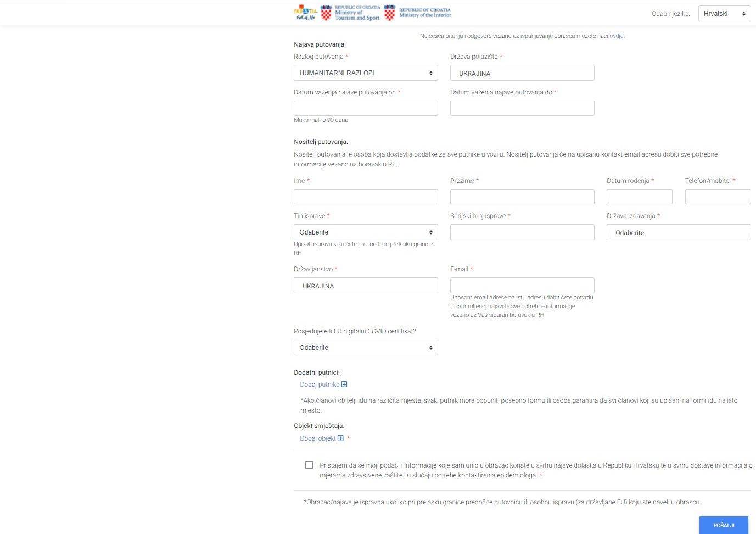Click the Dodaj putnika link
The image size is (756, 534).
[x=320, y=385]
